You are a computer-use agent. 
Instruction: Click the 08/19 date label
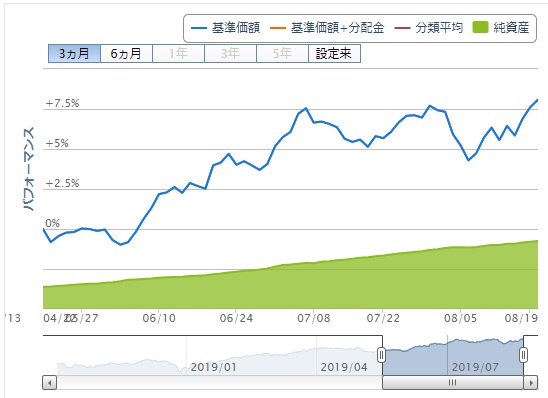click(521, 318)
